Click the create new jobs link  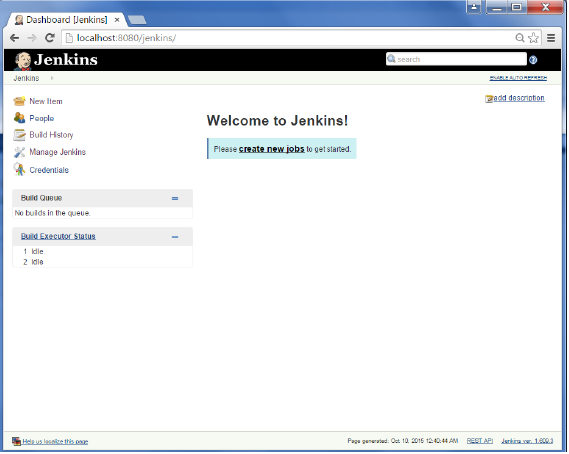tap(271, 149)
